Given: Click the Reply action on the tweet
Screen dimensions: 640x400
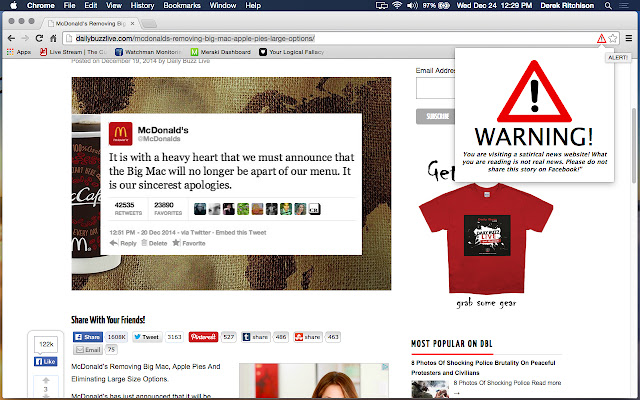Looking at the screenshot, I should point(123,243).
